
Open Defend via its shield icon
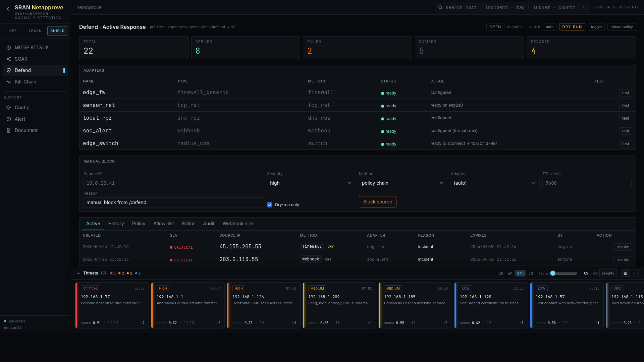(9, 70)
